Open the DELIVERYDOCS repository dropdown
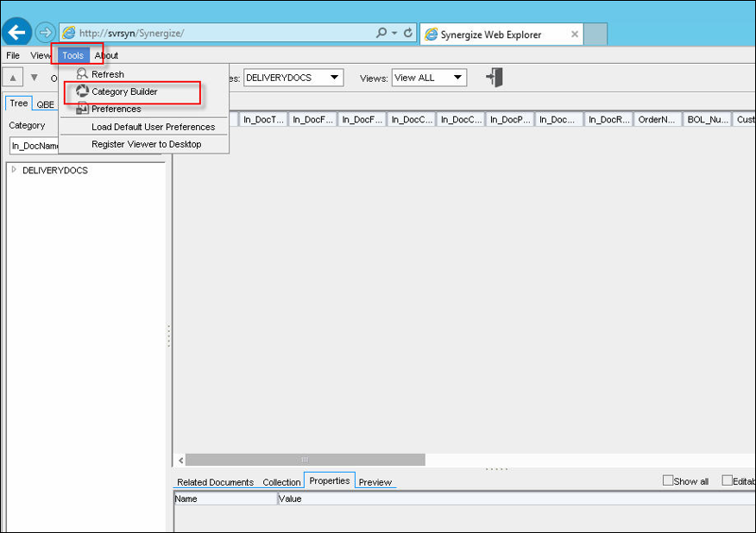The height and width of the screenshot is (533, 756). 293,78
